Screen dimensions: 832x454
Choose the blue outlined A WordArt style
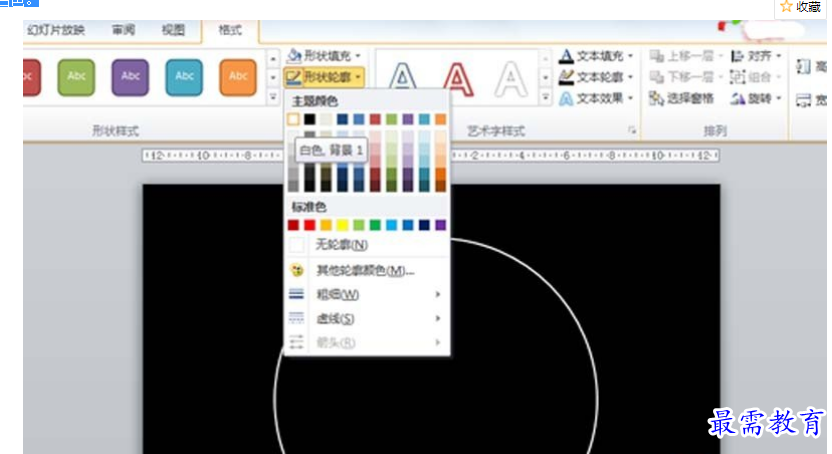(x=403, y=78)
